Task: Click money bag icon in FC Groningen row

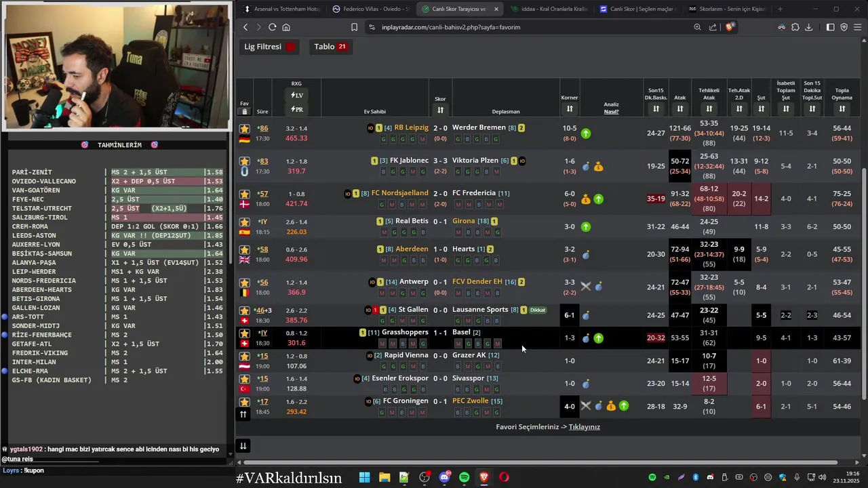Action: coord(611,406)
